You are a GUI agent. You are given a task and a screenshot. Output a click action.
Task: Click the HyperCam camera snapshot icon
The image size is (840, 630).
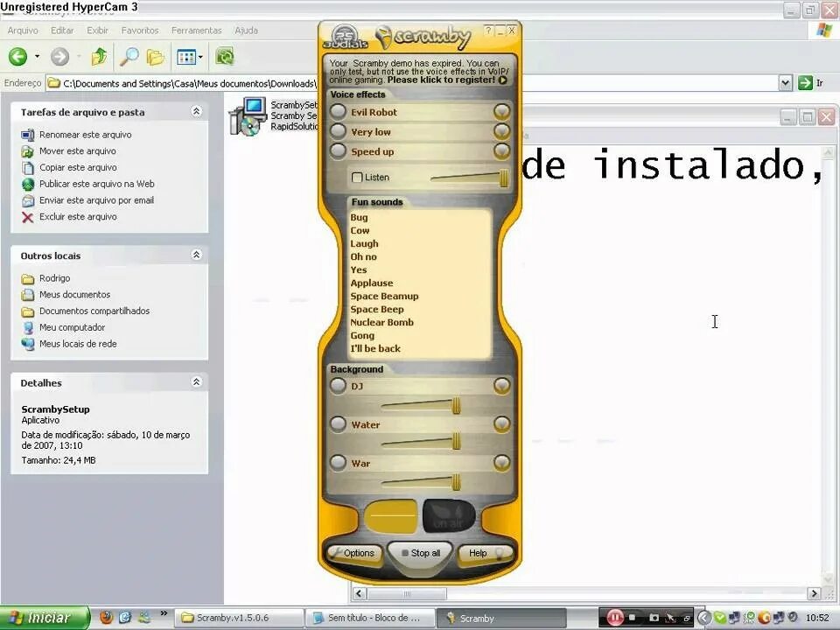(x=654, y=618)
